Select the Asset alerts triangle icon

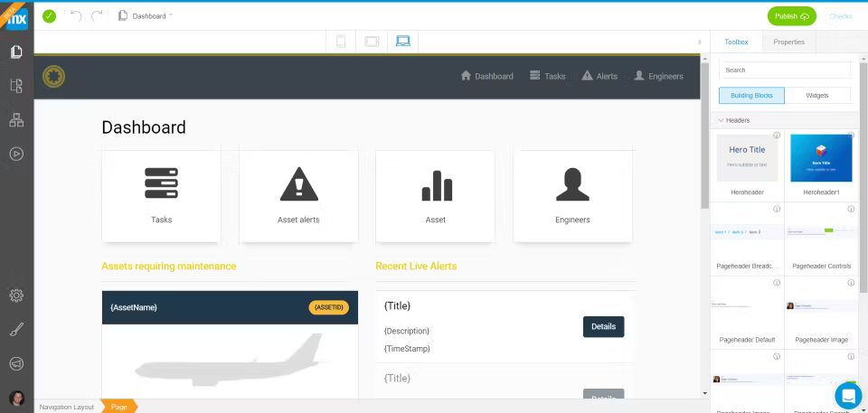point(299,183)
